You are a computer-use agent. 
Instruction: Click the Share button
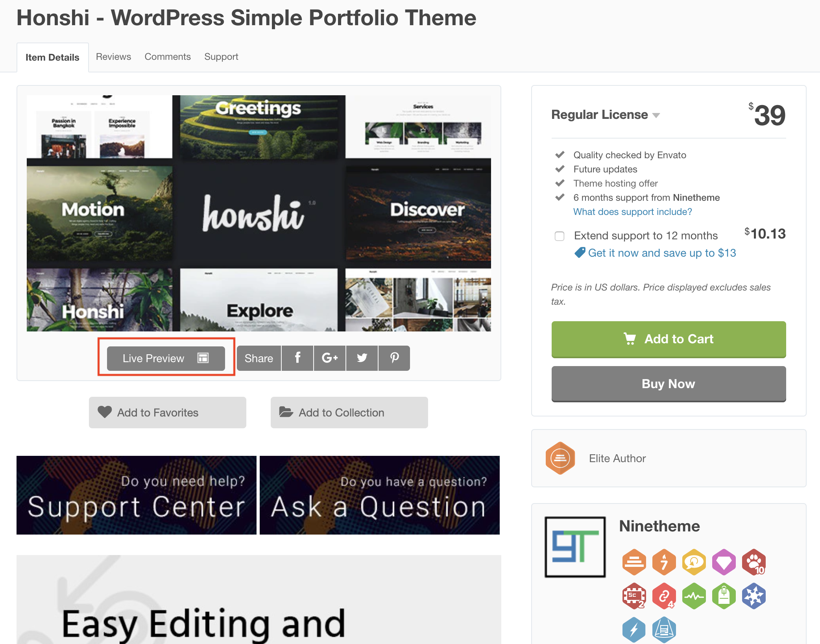pyautogui.click(x=259, y=358)
